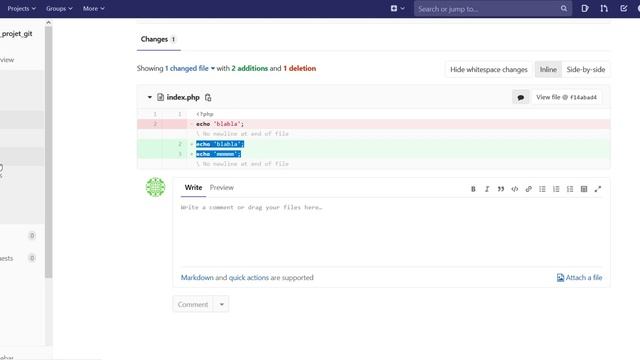Click the Comment button

click(x=193, y=304)
